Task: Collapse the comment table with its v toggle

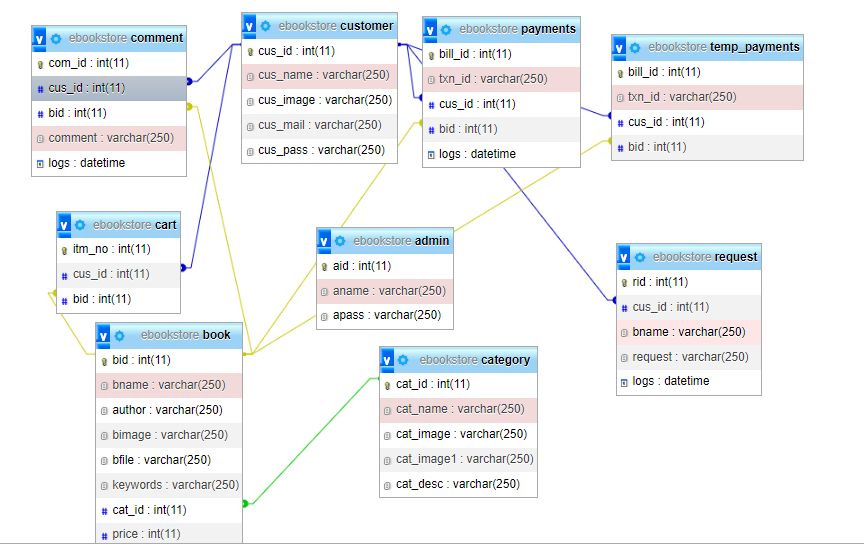Action: tap(39, 39)
